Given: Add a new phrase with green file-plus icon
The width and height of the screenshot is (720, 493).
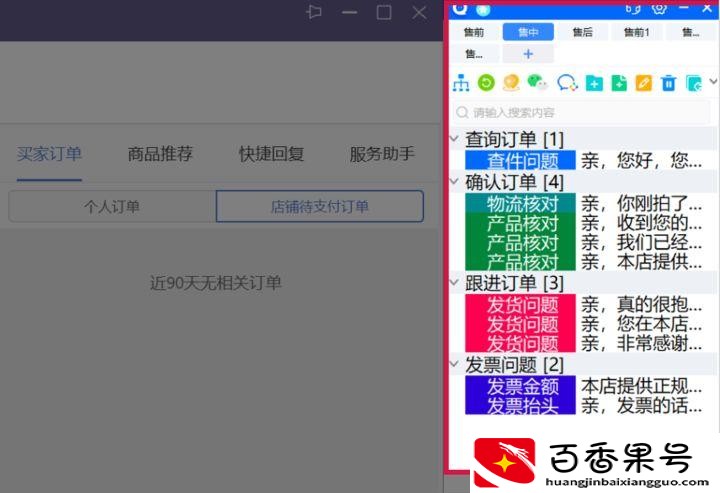Looking at the screenshot, I should pyautogui.click(x=619, y=83).
